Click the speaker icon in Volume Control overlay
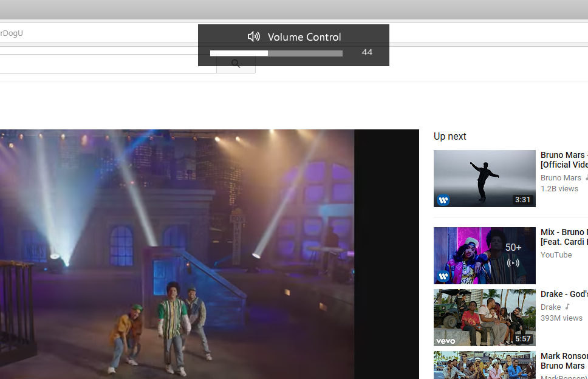This screenshot has height=379, width=588. point(253,36)
